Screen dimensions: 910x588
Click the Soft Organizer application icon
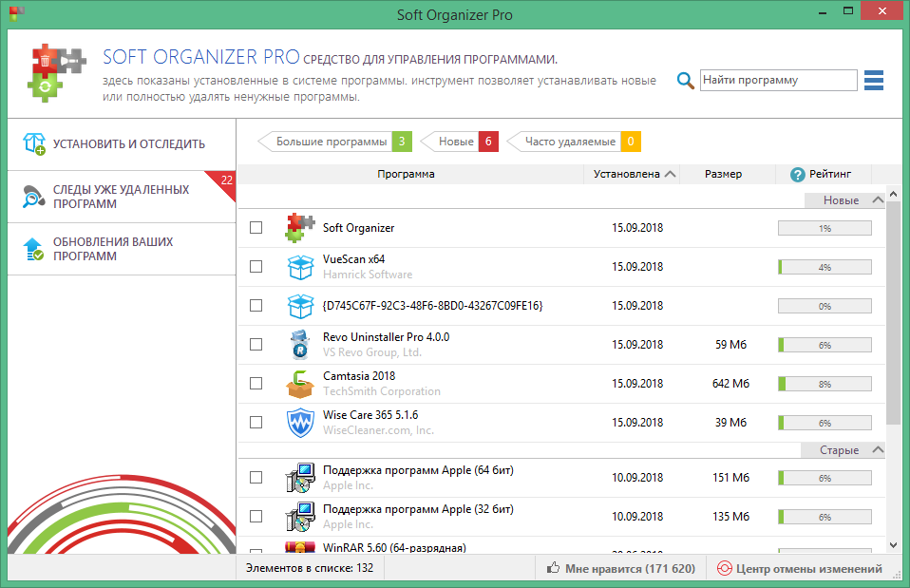point(301,227)
